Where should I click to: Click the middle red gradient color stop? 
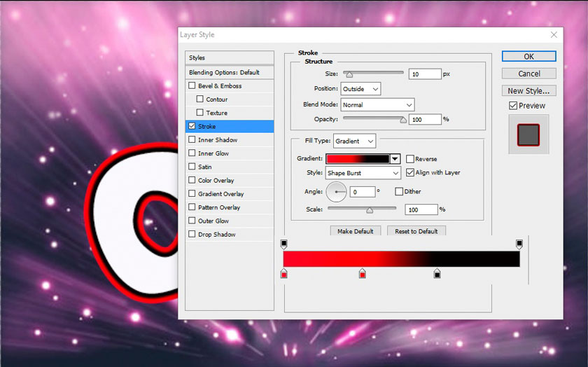(363, 274)
